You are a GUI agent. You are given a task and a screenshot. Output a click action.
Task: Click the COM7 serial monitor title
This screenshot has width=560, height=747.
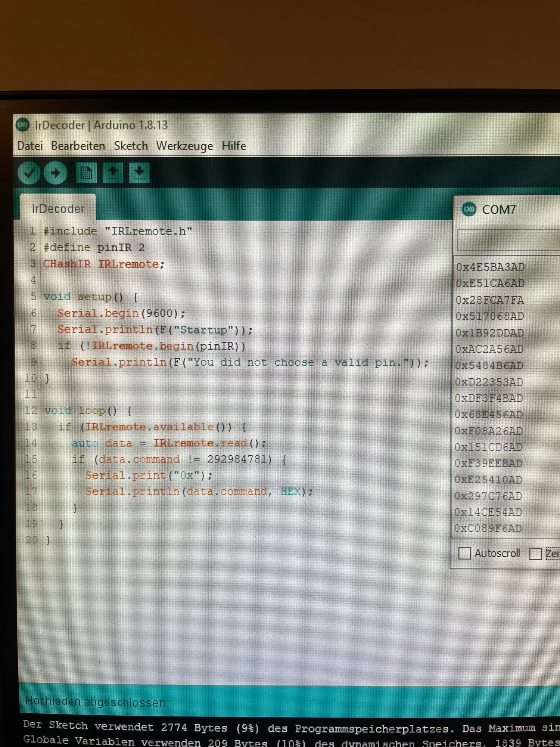[499, 210]
